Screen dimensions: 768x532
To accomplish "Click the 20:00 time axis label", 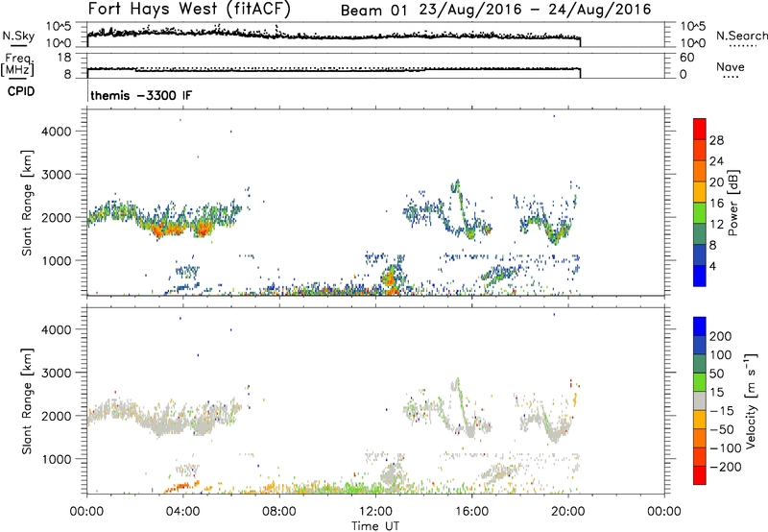I will point(568,512).
